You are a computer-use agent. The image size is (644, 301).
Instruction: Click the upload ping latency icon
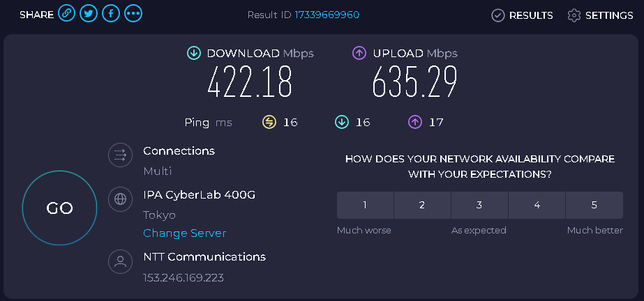(x=415, y=122)
